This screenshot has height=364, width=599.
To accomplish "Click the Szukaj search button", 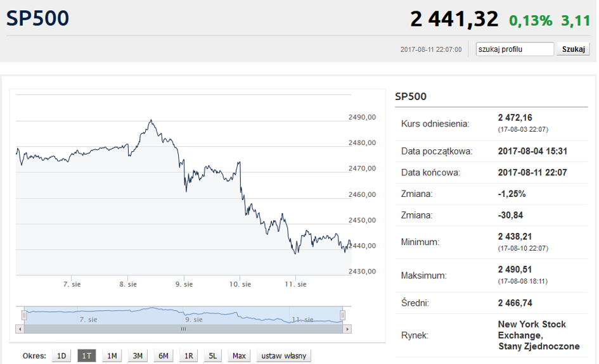I will pyautogui.click(x=573, y=49).
